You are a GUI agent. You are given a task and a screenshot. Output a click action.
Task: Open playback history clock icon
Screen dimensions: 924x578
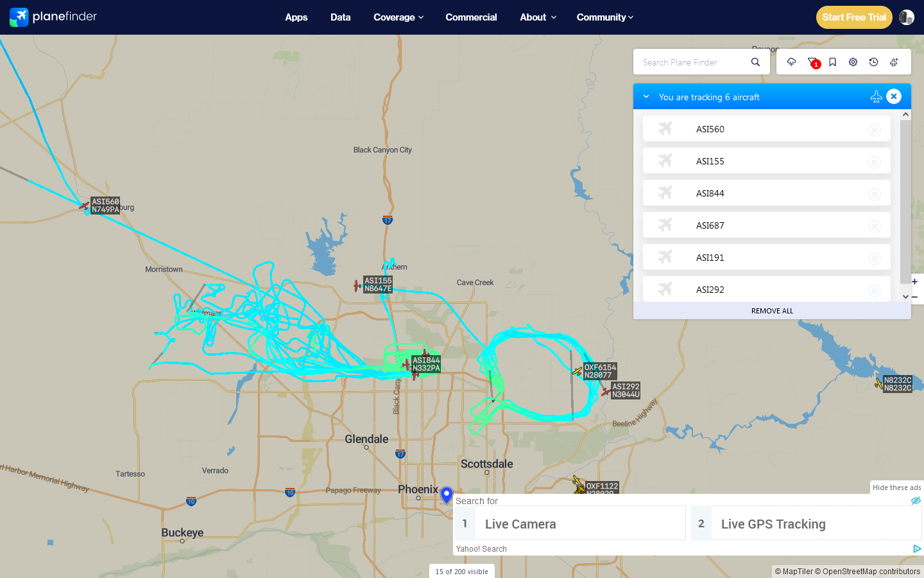tap(873, 62)
